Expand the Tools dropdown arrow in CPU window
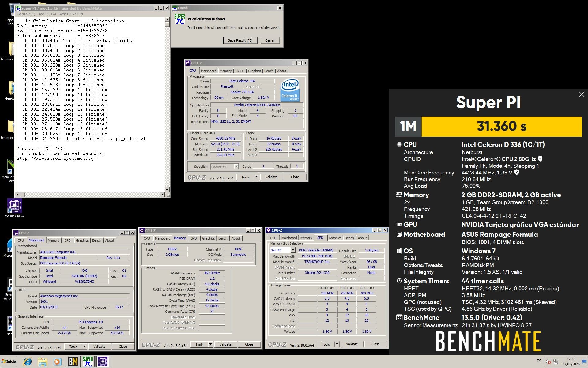The image size is (588, 368). tap(256, 177)
